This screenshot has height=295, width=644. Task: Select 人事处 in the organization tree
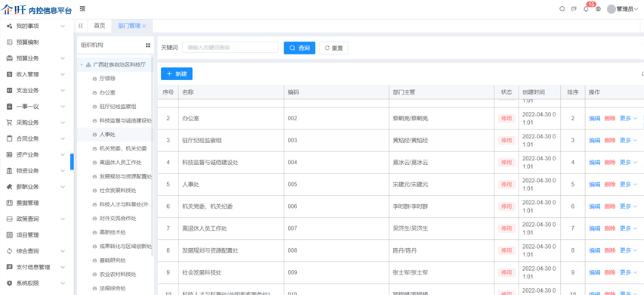tap(107, 135)
